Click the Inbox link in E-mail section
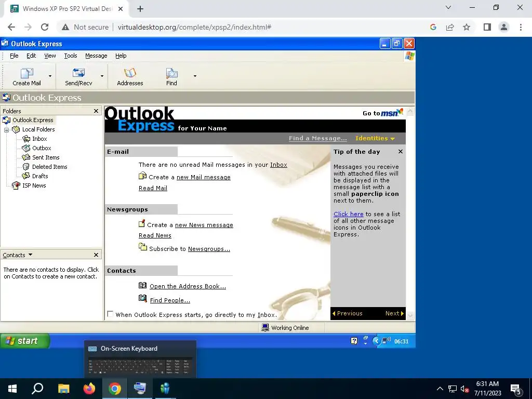 pyautogui.click(x=278, y=165)
